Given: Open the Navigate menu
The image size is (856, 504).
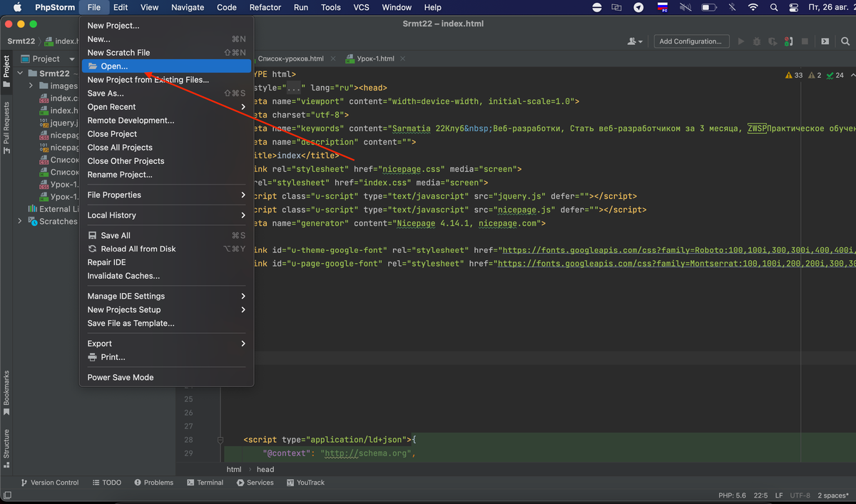Looking at the screenshot, I should point(188,7).
